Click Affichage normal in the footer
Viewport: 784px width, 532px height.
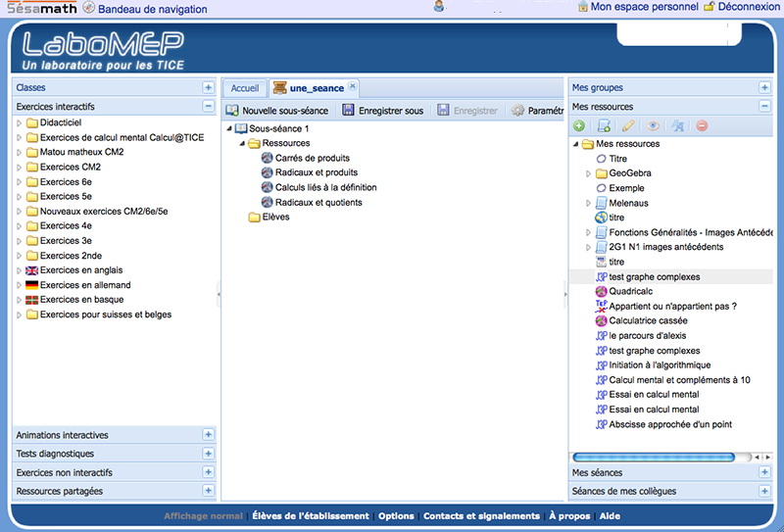[x=203, y=516]
